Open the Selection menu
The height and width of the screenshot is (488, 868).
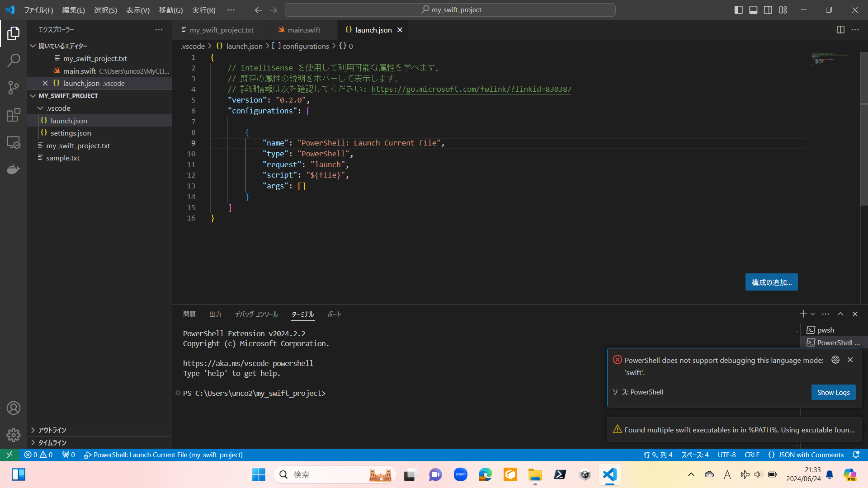[x=105, y=10]
